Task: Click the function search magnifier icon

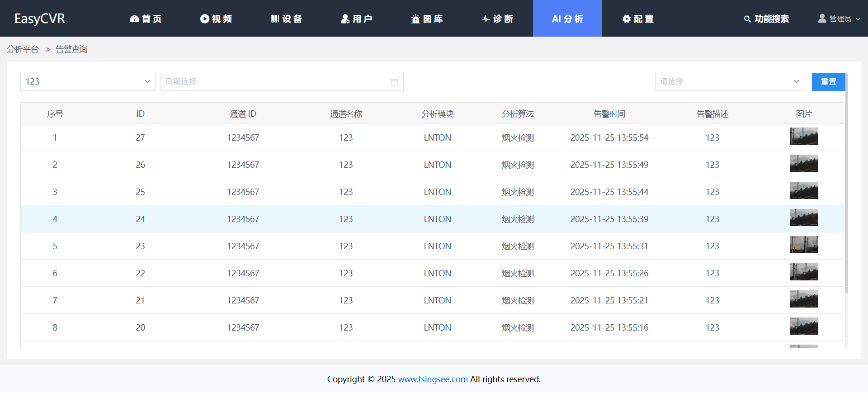Action: 747,19
